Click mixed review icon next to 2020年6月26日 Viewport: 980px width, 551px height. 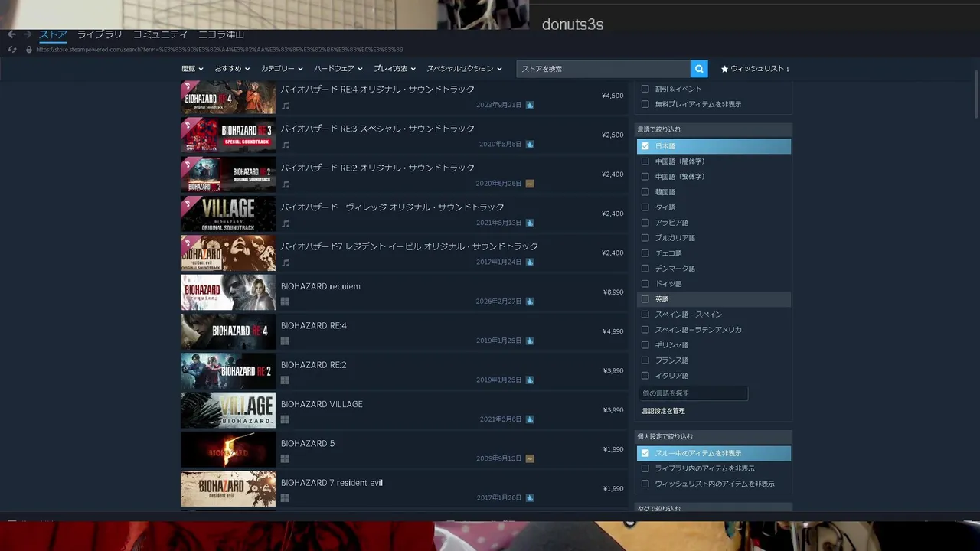[530, 184]
